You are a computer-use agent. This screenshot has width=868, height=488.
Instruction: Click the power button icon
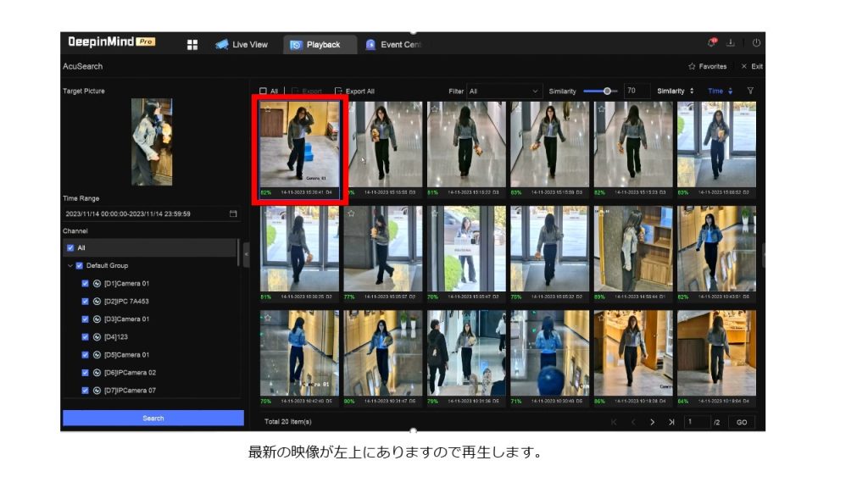point(756,43)
